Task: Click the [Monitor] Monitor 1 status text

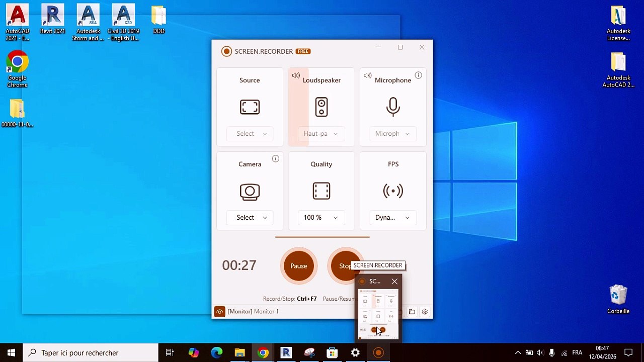Action: (x=253, y=312)
